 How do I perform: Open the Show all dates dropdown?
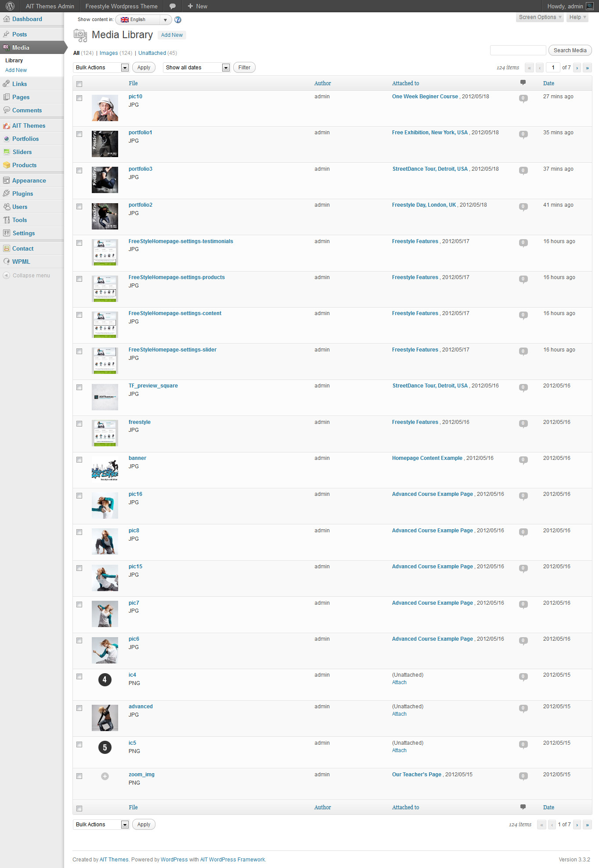196,68
